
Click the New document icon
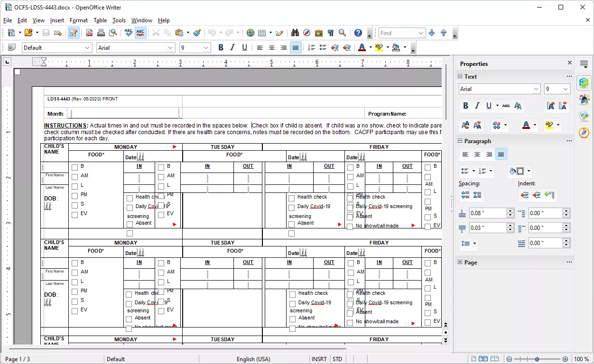pos(11,33)
